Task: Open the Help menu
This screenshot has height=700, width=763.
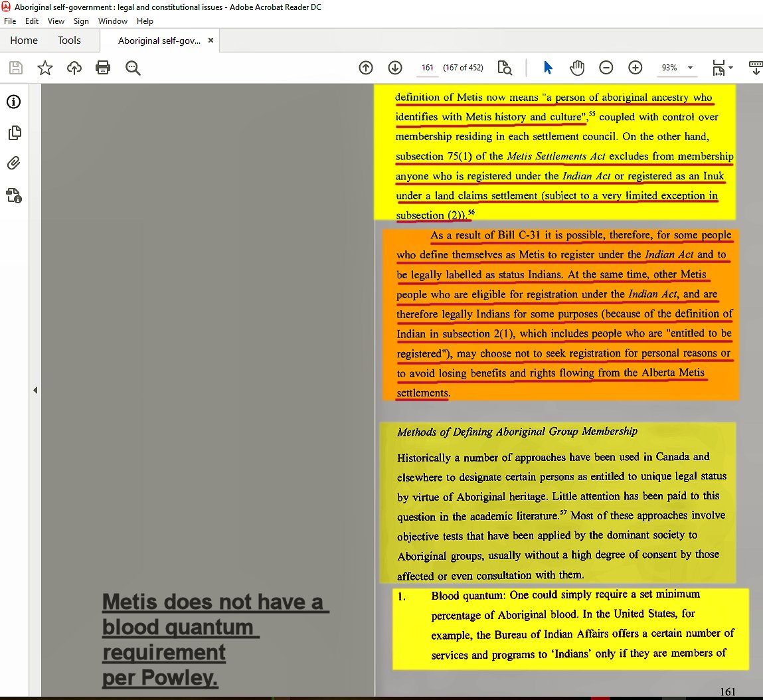Action: [x=145, y=21]
